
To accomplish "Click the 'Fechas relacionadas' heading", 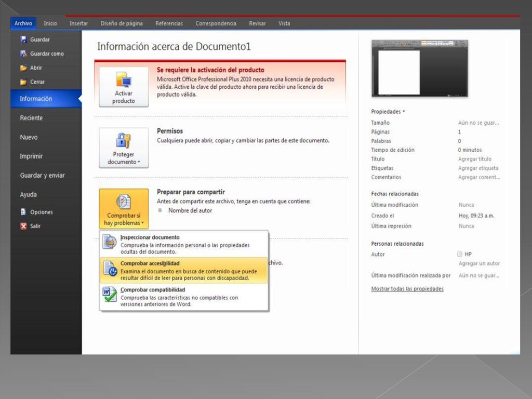I will pos(395,194).
